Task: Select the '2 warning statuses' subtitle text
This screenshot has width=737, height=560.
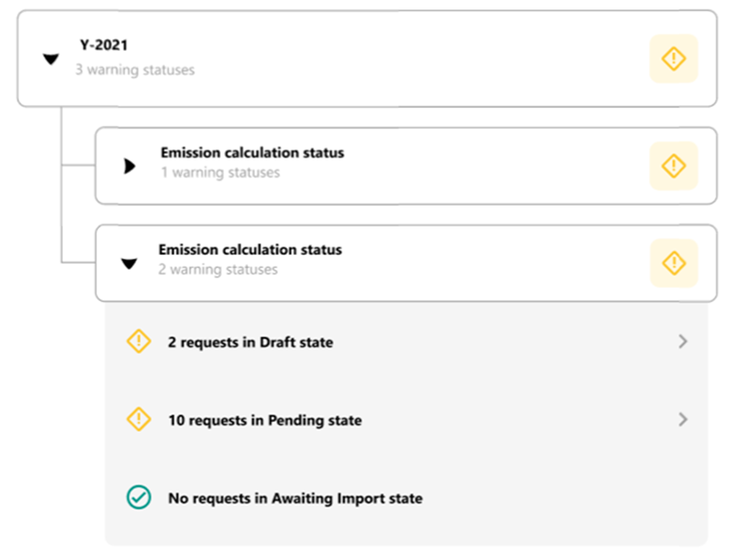Action: pyautogui.click(x=218, y=270)
